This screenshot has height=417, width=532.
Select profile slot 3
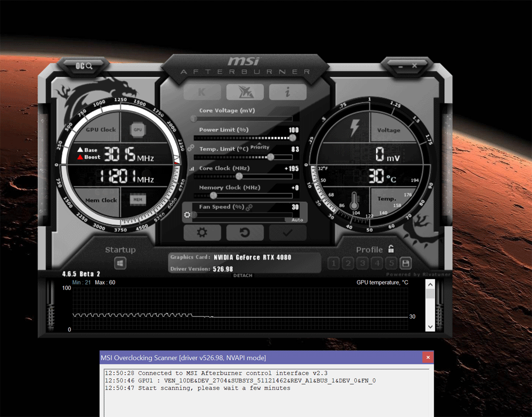coord(363,263)
